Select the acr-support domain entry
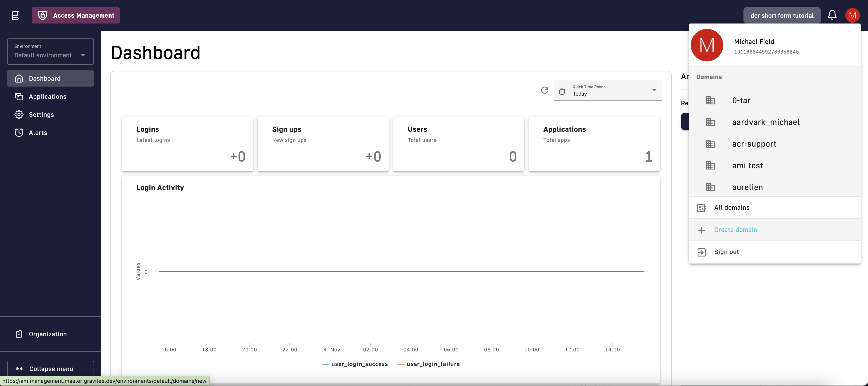This screenshot has height=386, width=868. click(x=754, y=144)
